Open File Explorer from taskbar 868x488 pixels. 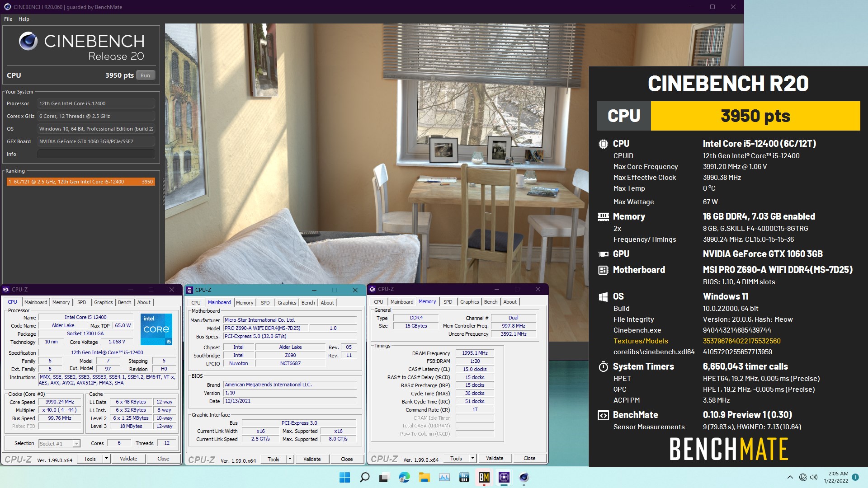point(424,477)
